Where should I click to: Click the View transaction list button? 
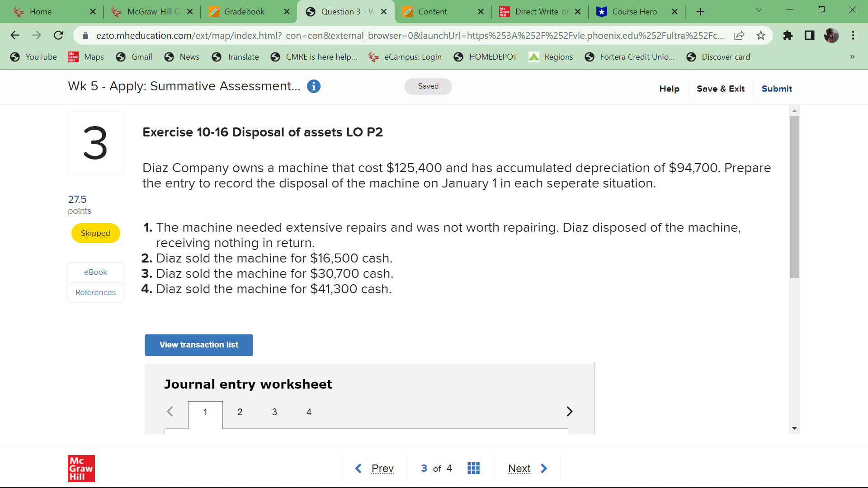point(198,345)
